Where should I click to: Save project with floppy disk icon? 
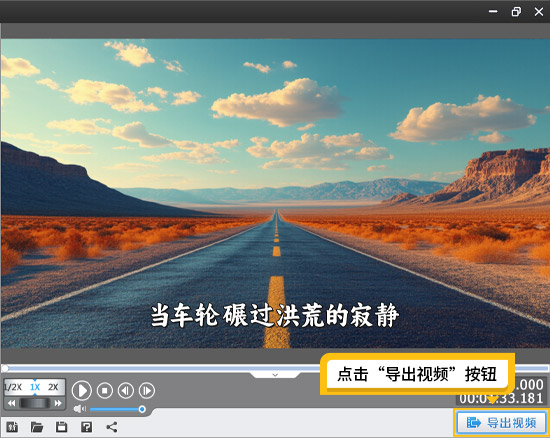click(61, 427)
